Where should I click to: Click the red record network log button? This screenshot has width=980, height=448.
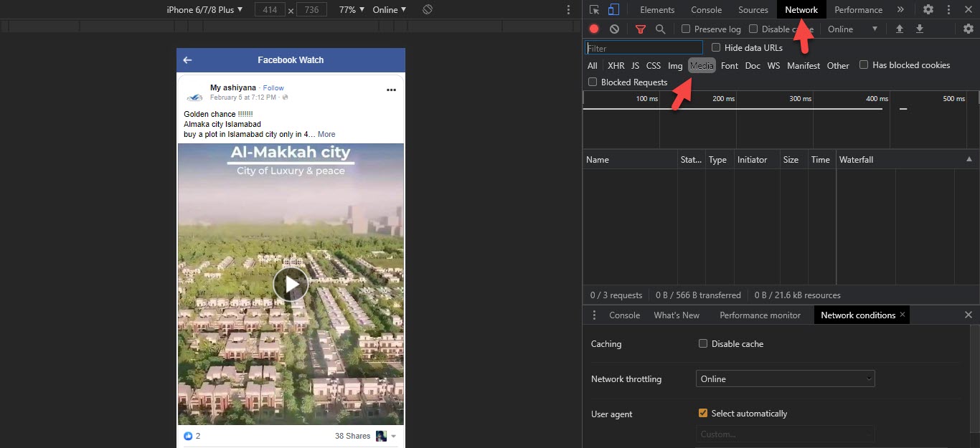click(594, 29)
